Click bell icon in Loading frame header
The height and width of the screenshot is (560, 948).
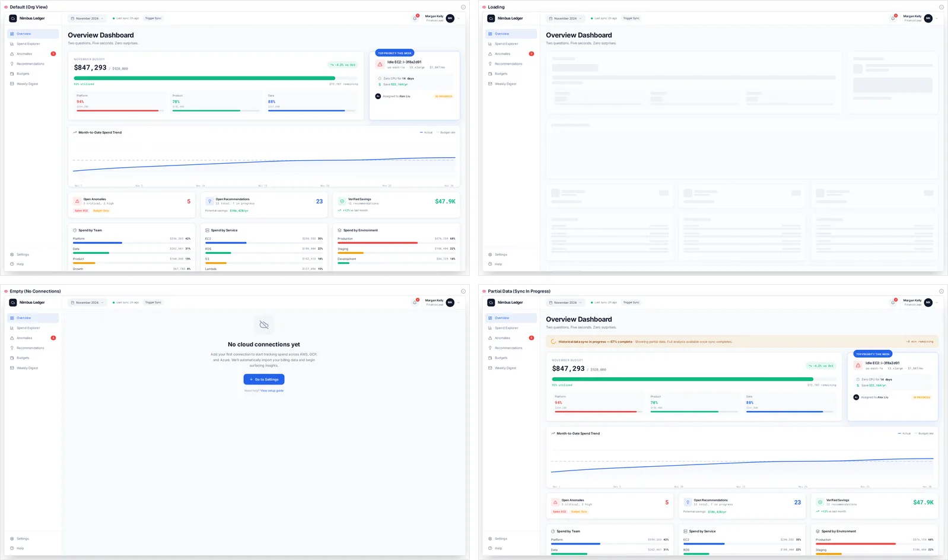click(x=893, y=18)
